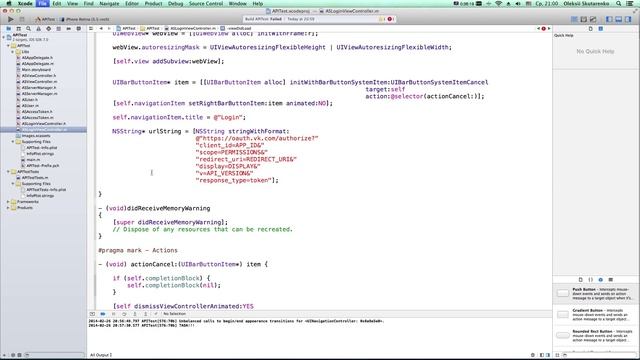The image size is (640, 360).
Task: Open the File menu
Action: (x=42, y=3)
